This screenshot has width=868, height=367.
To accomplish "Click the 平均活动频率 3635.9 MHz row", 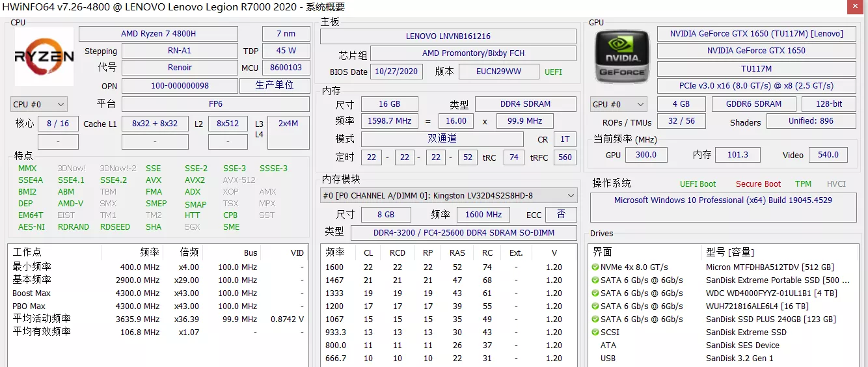I will (157, 319).
